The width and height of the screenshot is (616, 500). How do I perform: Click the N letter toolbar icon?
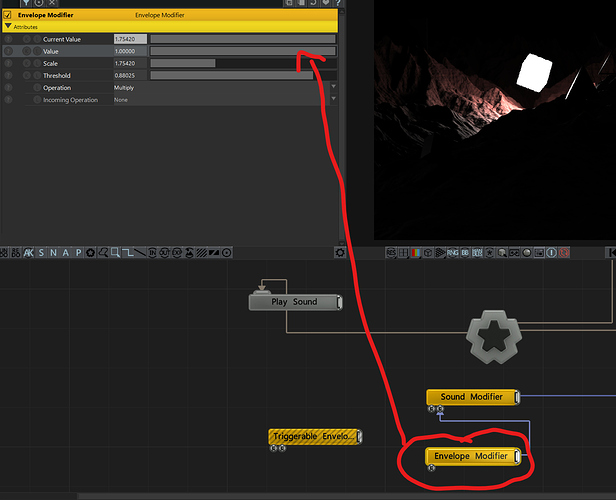click(53, 253)
